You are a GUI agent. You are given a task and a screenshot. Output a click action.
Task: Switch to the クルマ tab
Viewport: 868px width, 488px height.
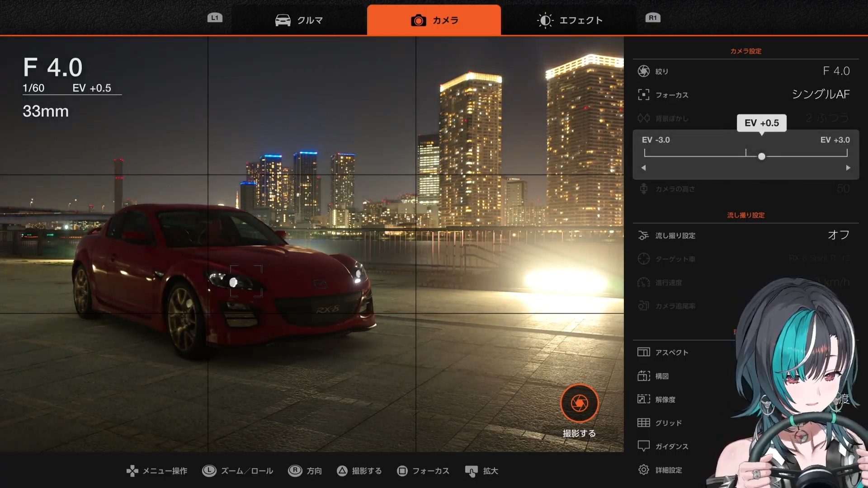pos(299,20)
